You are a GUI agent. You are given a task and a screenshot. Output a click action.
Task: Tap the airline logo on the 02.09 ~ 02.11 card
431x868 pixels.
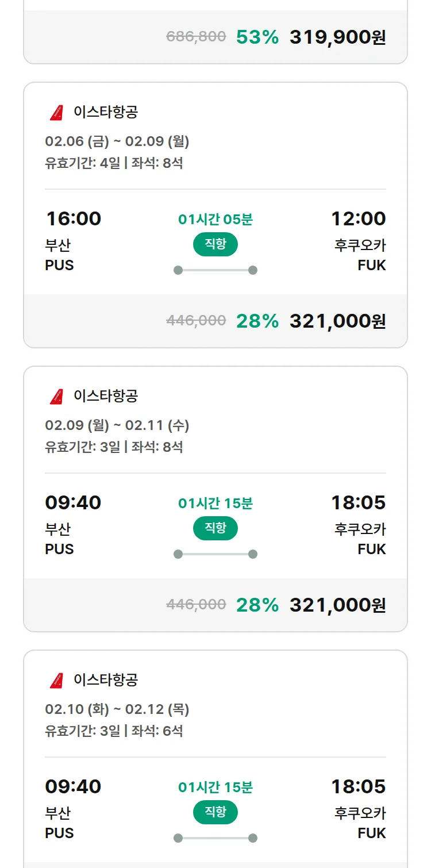[x=56, y=397]
